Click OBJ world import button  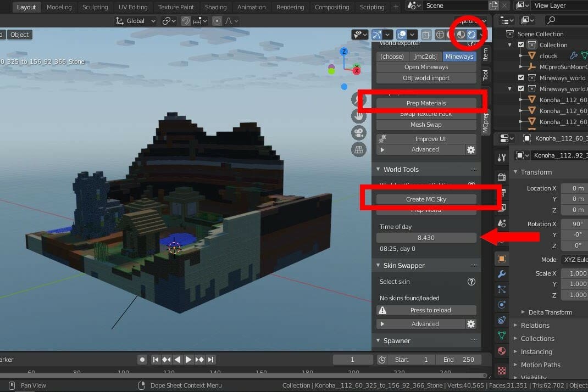[426, 78]
